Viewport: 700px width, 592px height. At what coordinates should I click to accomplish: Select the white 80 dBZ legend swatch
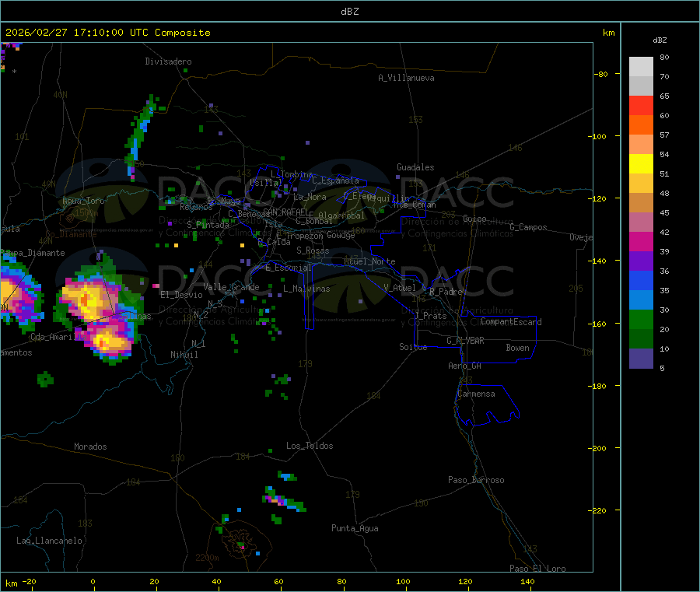pyautogui.click(x=641, y=67)
